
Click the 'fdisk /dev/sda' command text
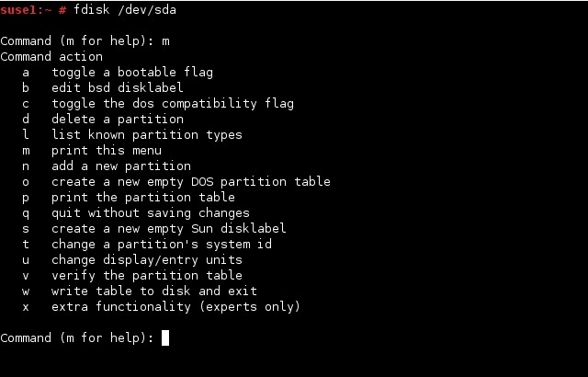tap(125, 9)
